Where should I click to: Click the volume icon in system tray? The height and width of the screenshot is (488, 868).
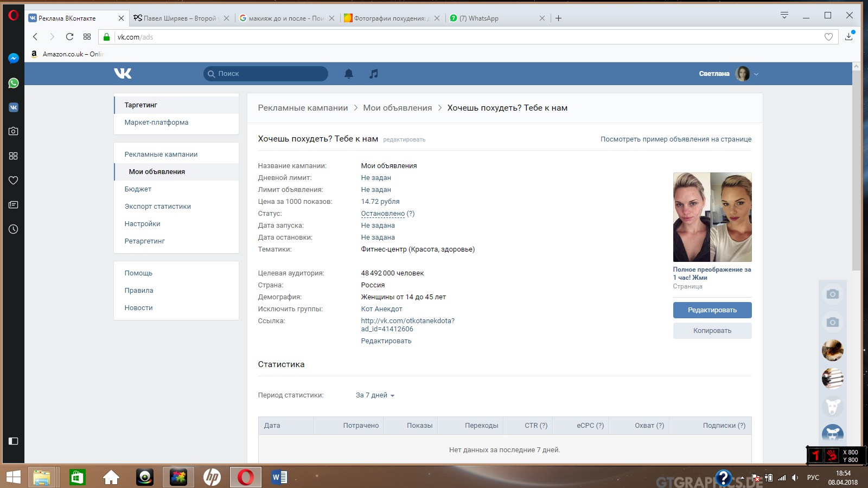click(795, 478)
